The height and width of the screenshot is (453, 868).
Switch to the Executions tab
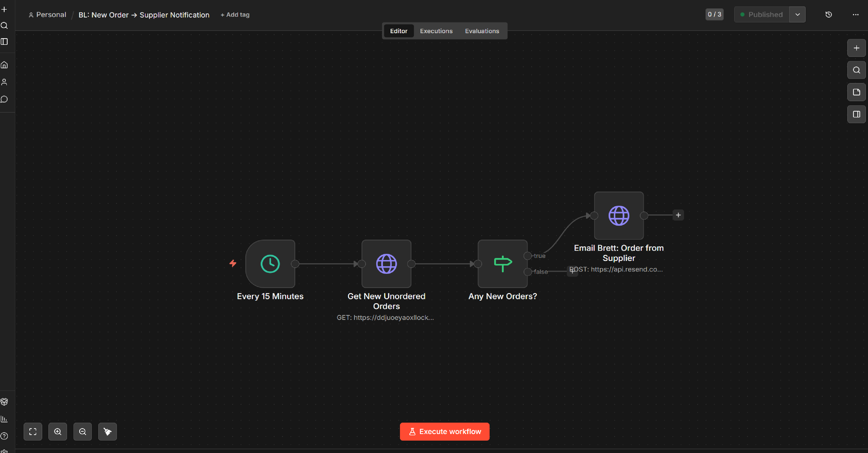(x=436, y=31)
